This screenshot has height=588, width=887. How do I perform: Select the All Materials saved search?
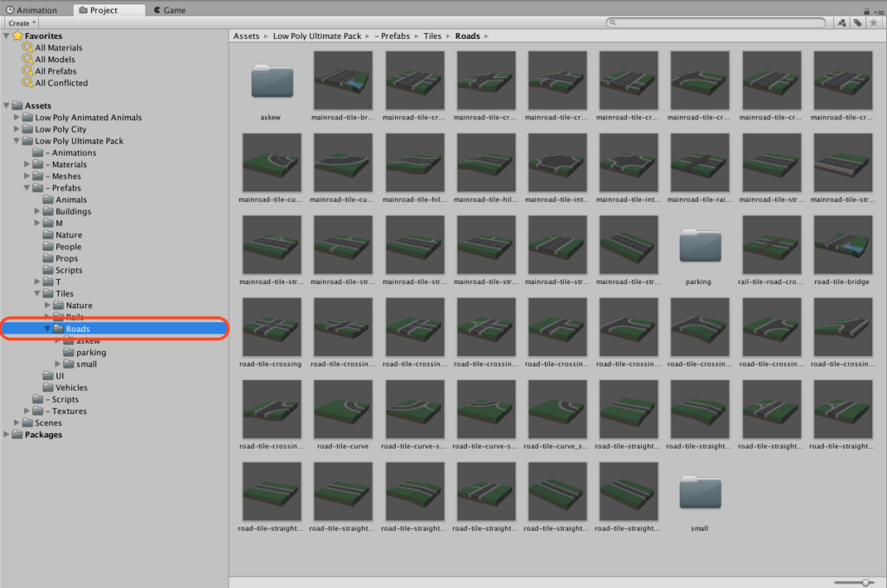58,48
